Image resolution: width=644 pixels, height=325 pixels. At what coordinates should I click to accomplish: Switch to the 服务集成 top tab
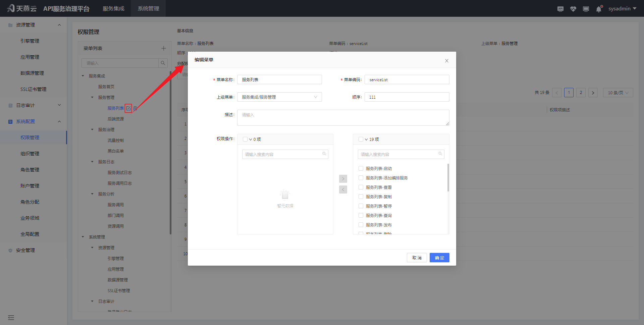113,9
